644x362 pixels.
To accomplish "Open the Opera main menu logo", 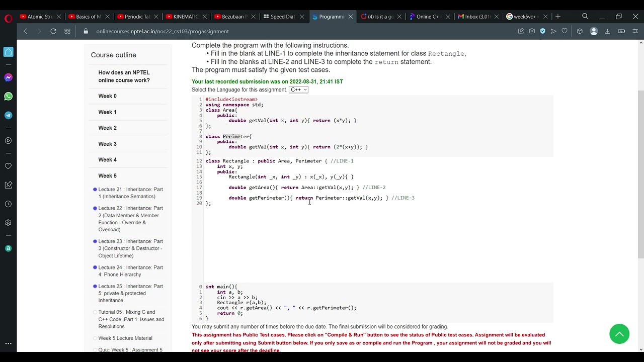I will [8, 19].
